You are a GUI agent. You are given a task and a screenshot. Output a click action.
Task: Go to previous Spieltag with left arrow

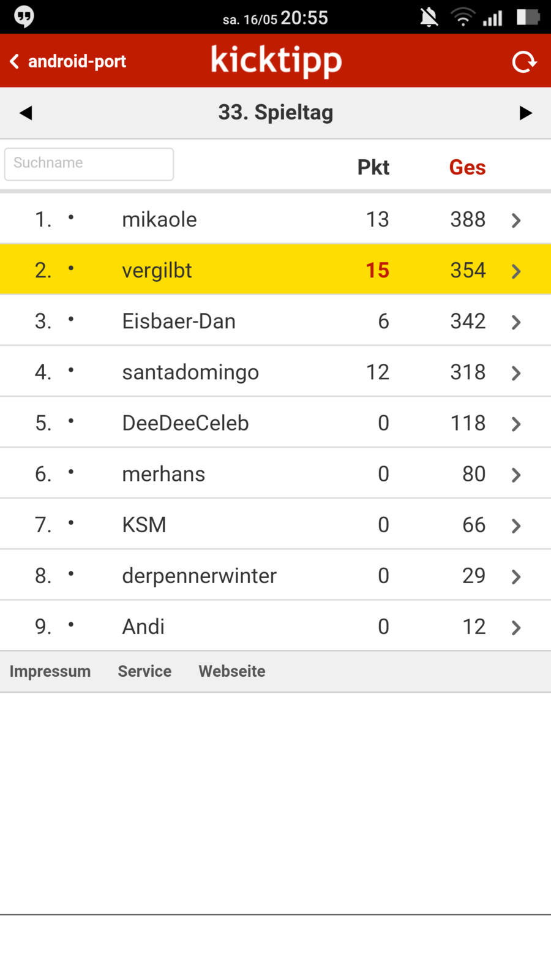pos(26,113)
